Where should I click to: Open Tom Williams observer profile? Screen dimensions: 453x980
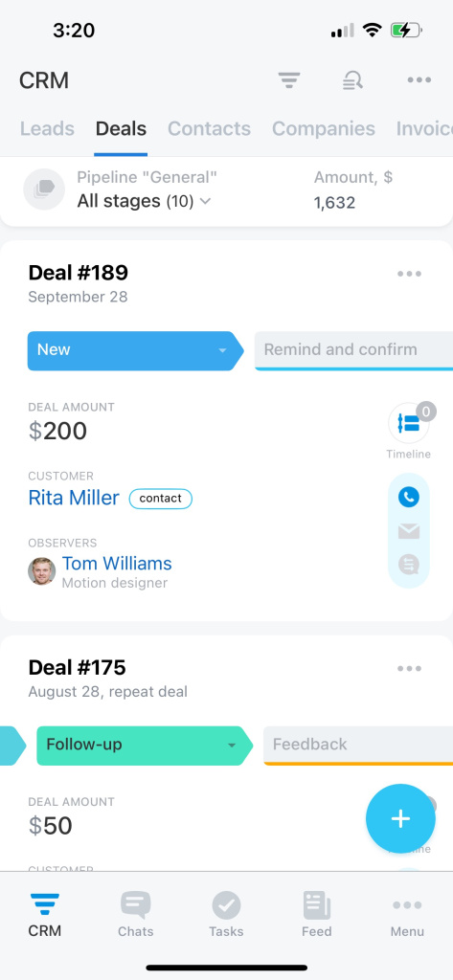click(117, 563)
